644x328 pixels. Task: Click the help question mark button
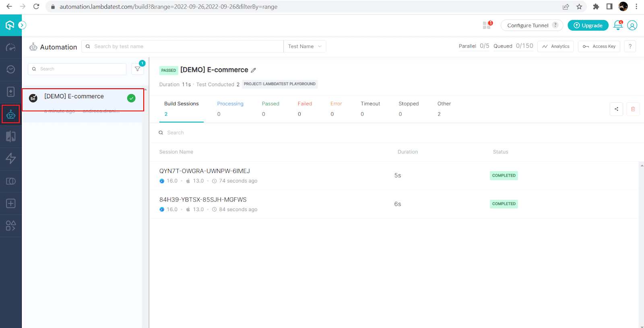point(630,46)
